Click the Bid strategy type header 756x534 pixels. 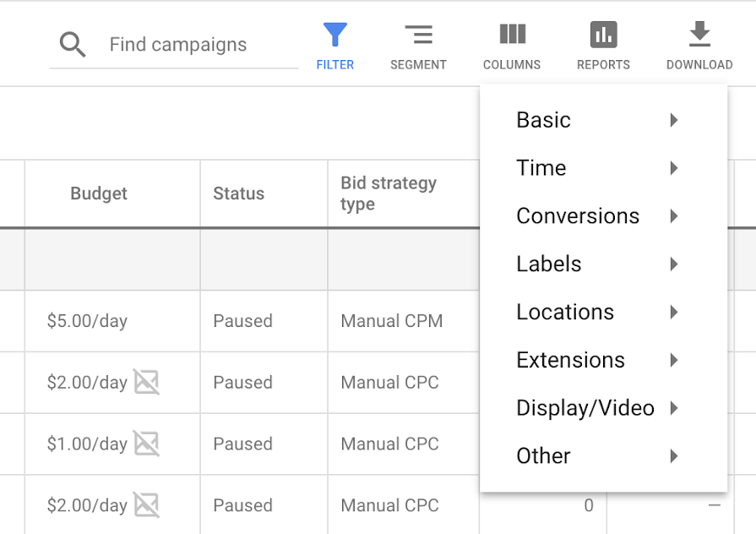point(389,193)
